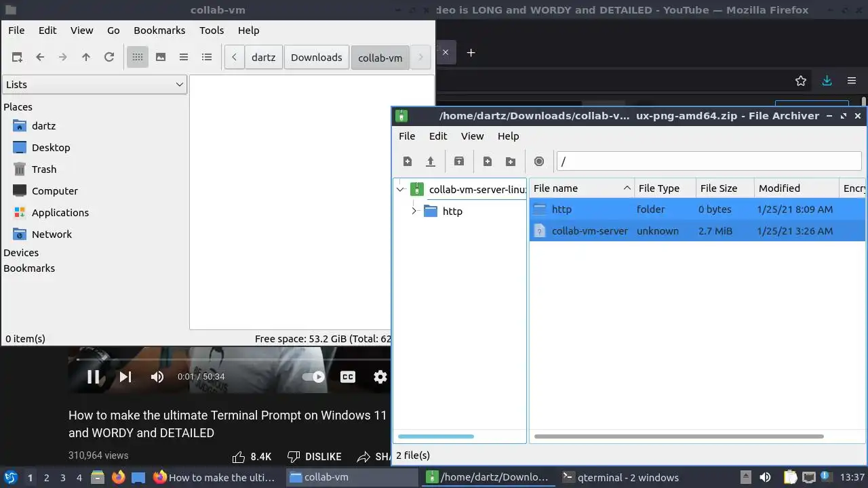868x488 pixels.
Task: Expand the hidden system tray icons arrow
Action: pos(745,477)
